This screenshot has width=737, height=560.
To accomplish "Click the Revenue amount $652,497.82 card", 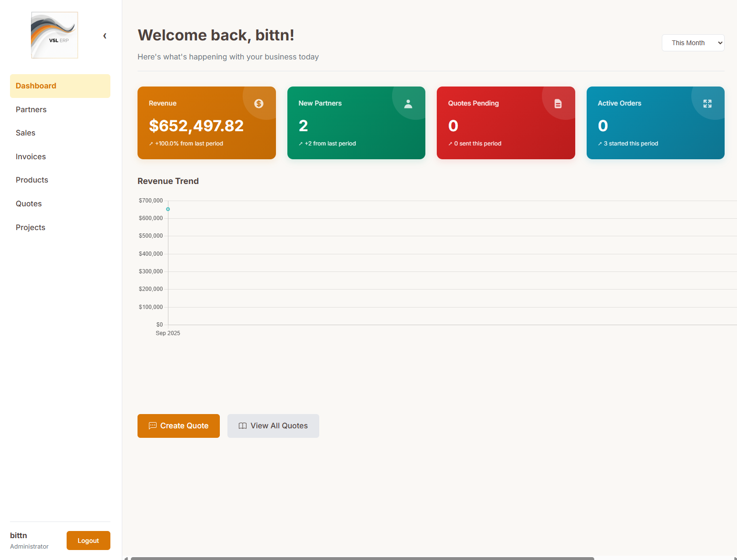I will click(x=196, y=126).
